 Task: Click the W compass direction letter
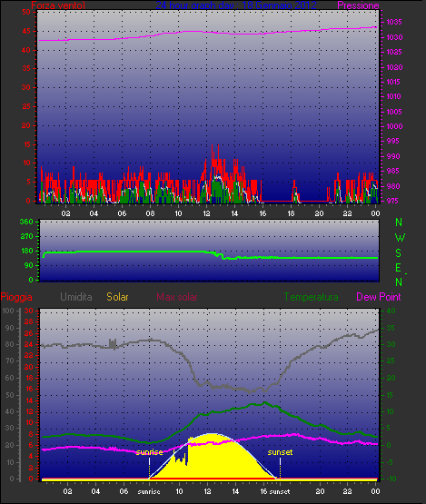click(x=400, y=238)
